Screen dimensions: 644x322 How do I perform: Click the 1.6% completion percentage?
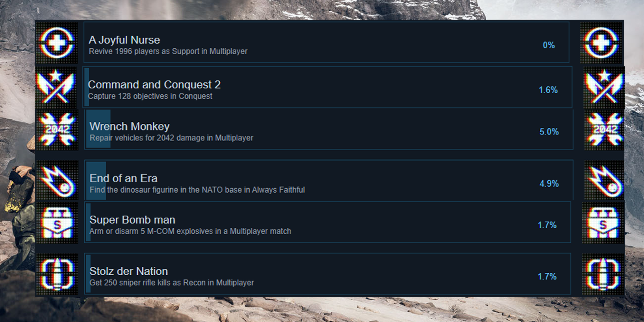pos(548,90)
